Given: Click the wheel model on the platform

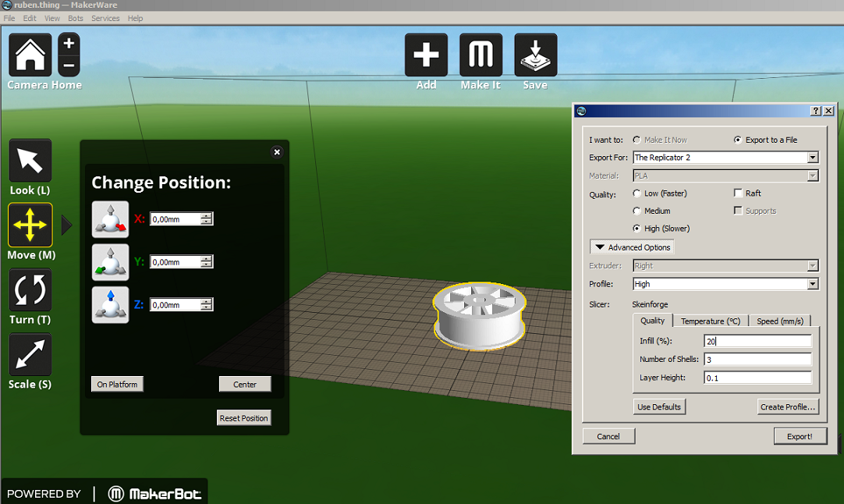Looking at the screenshot, I should [479, 315].
